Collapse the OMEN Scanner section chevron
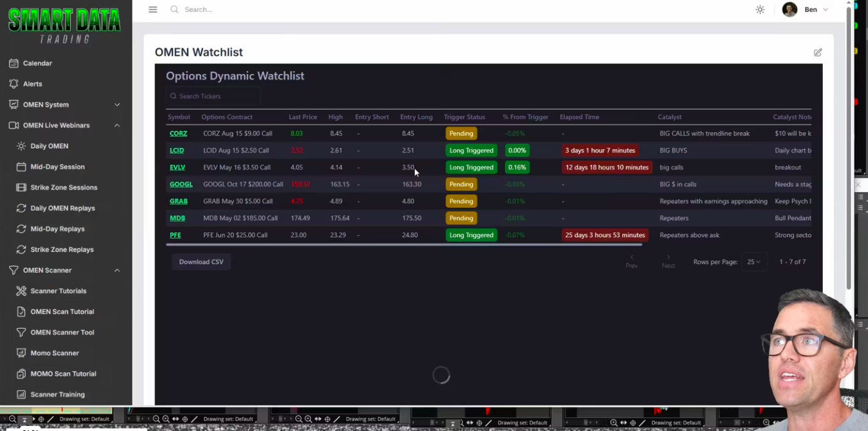 (117, 270)
